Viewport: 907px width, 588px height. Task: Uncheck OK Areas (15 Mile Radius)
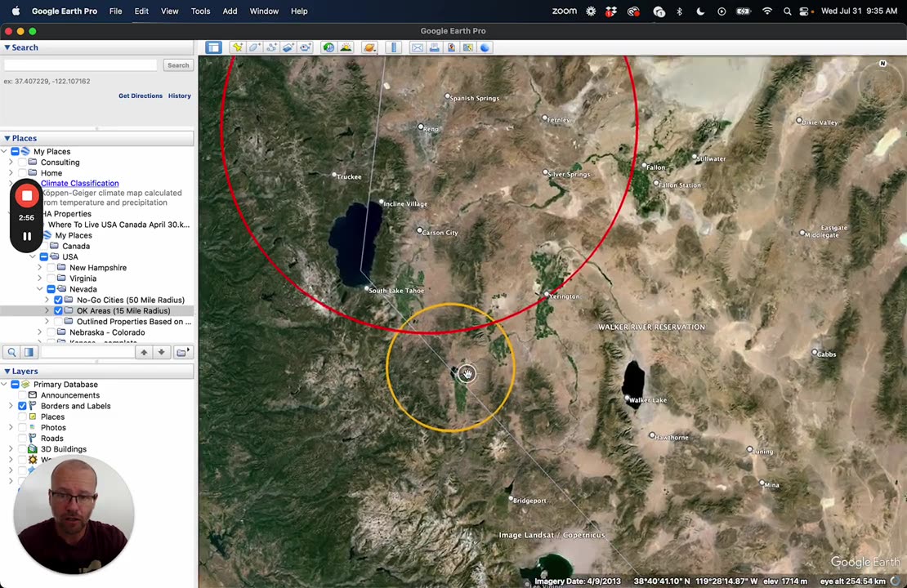click(58, 310)
